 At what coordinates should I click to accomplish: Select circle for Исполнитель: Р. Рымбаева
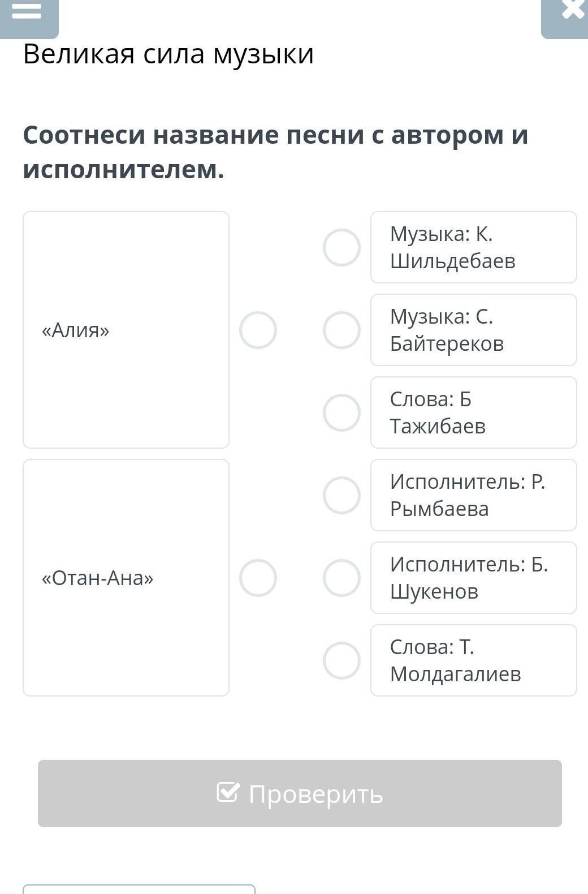[341, 495]
